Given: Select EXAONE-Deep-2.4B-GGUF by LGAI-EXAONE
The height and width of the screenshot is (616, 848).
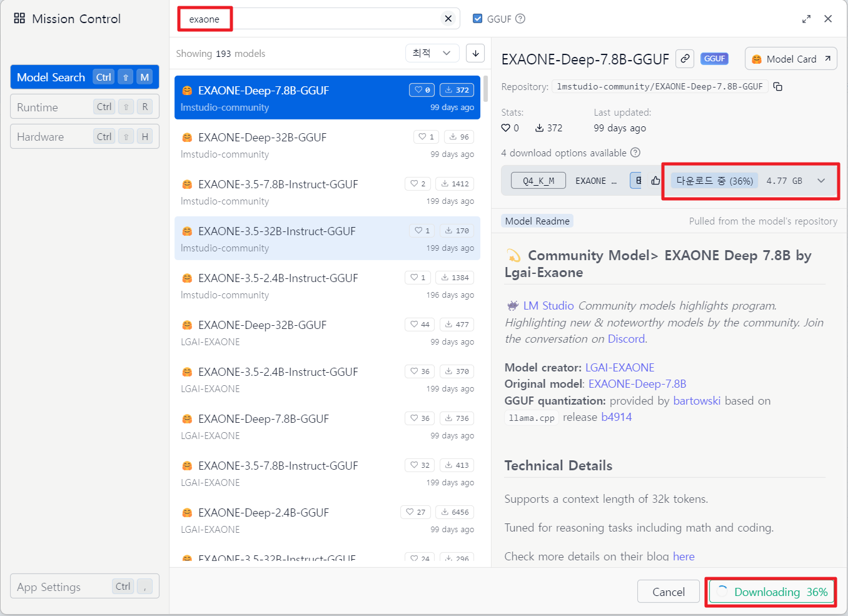Looking at the screenshot, I should pos(327,520).
